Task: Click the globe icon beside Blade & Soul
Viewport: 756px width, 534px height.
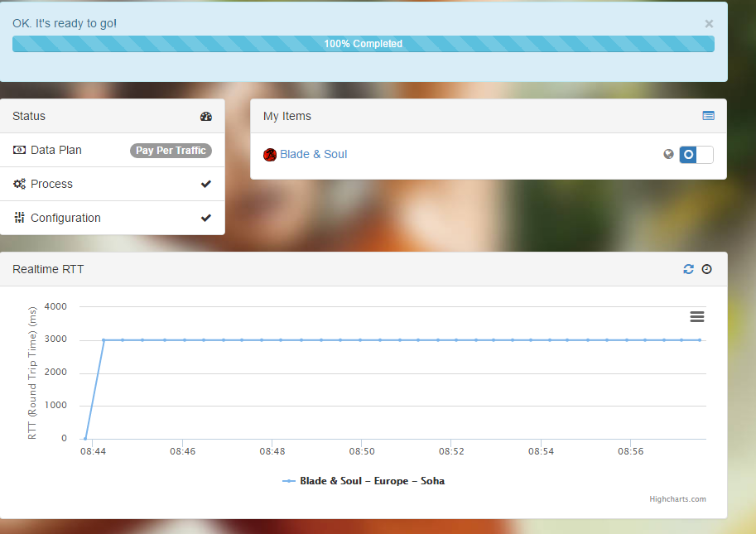Action: click(x=668, y=154)
